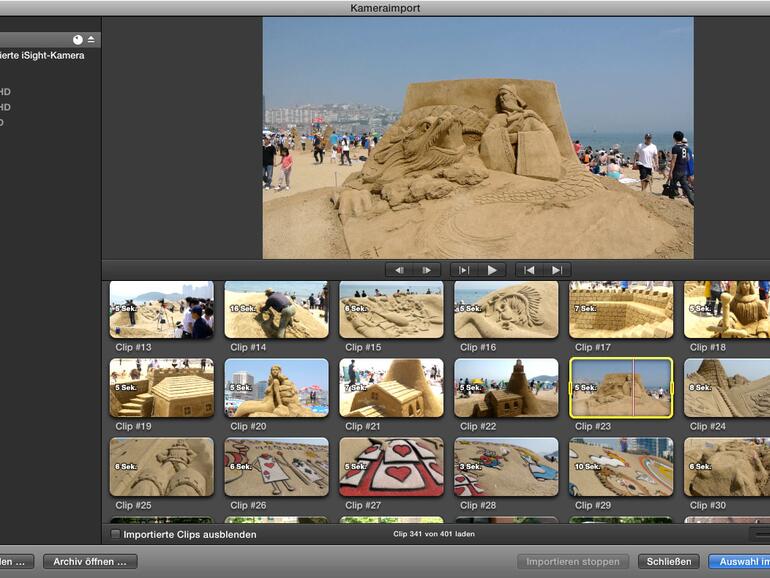The height and width of the screenshot is (578, 770).
Task: Click the blue 'Auswahl importieren' button
Action: (x=738, y=561)
